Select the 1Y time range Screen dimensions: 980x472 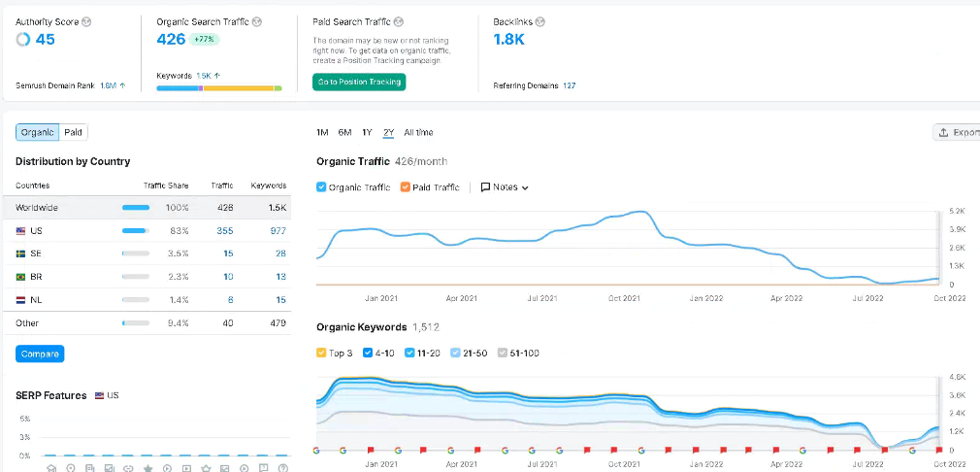pyautogui.click(x=367, y=132)
